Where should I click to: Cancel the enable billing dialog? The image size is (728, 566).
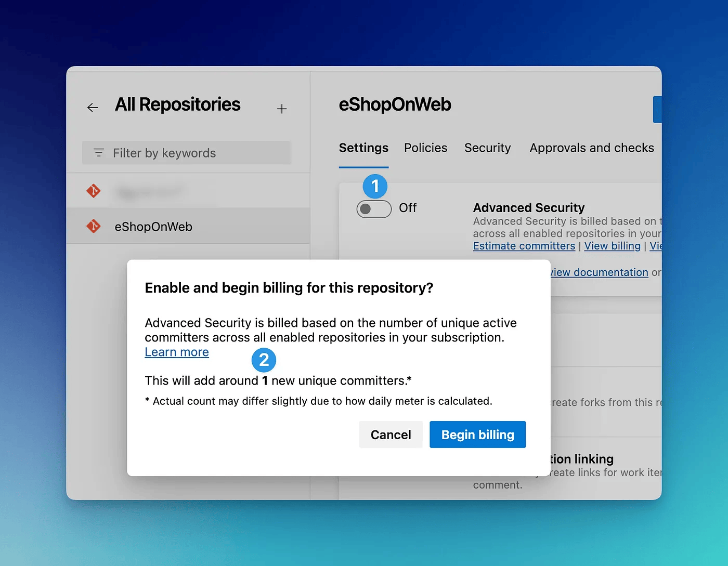point(391,435)
